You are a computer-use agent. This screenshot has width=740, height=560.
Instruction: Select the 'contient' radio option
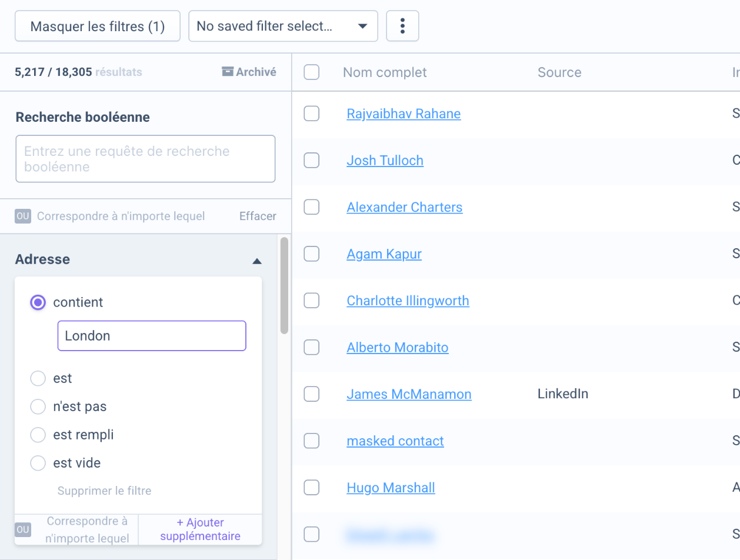[38, 302]
